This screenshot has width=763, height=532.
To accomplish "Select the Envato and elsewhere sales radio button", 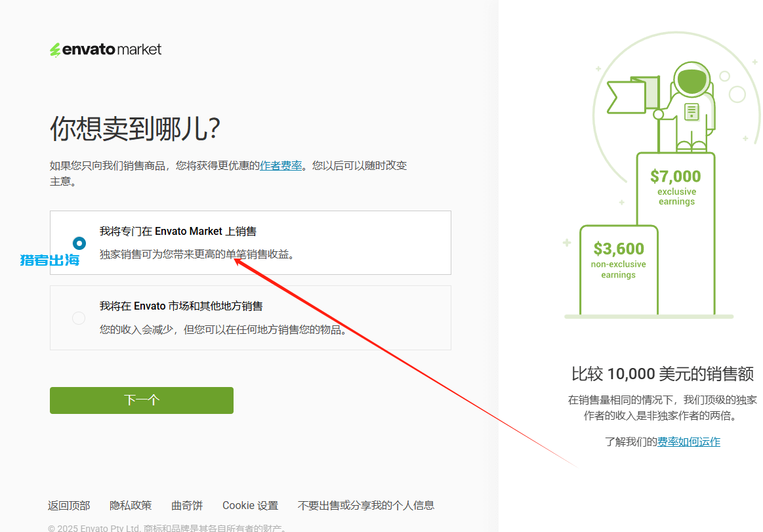I will pos(79,318).
